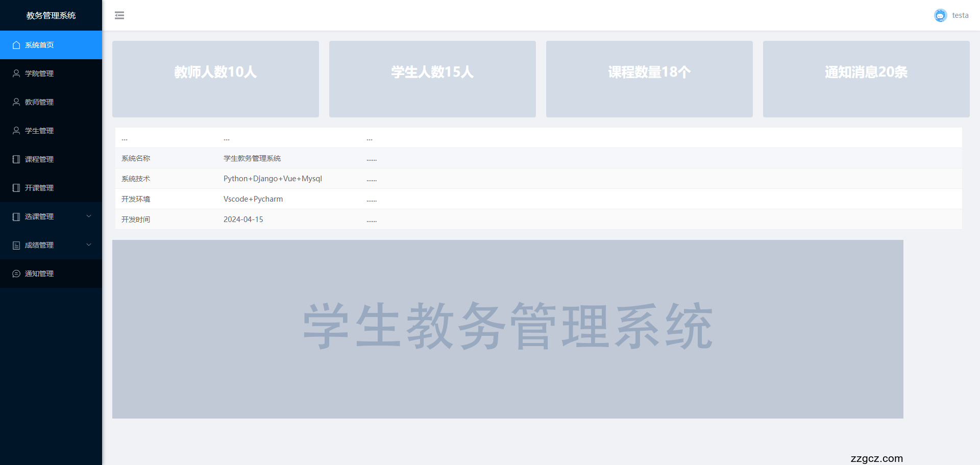Screen dimensions: 980x465
Task: Click the 通知消息20条 statistics card
Action: pyautogui.click(x=866, y=79)
